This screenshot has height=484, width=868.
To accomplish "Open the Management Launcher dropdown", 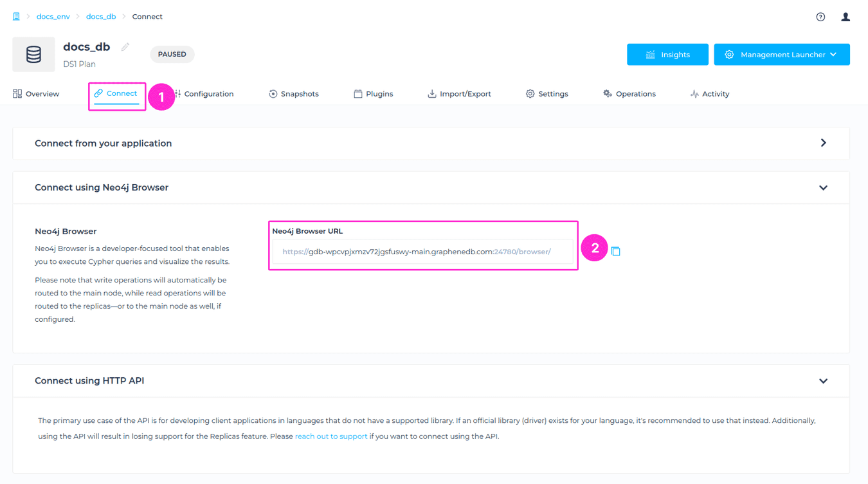I will pyautogui.click(x=781, y=54).
